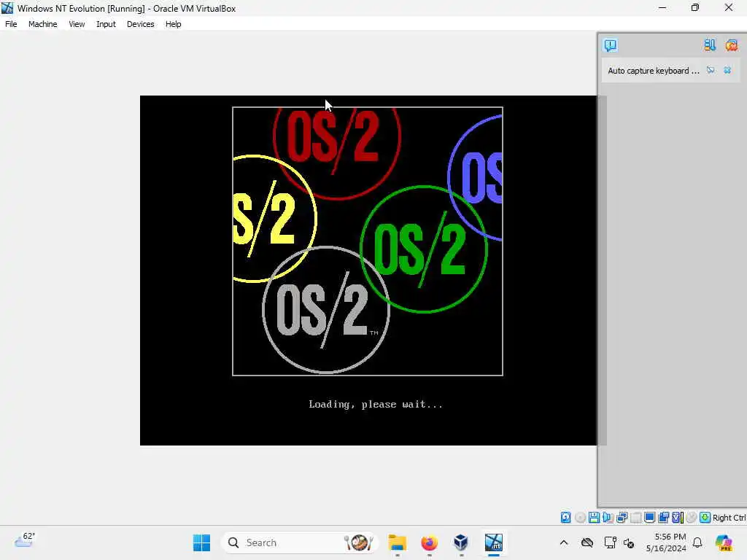The width and height of the screenshot is (747, 560).
Task: Click the keyboard capture green arrow indicator
Action: click(705, 518)
